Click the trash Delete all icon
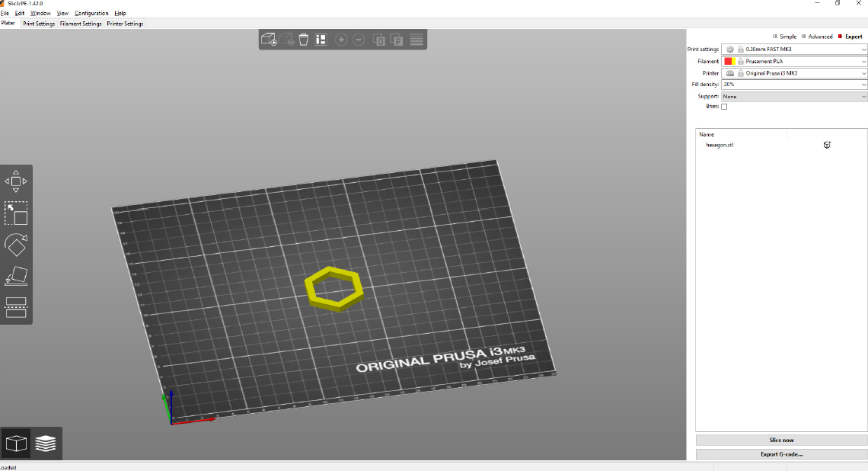The width and height of the screenshot is (868, 471). (303, 40)
